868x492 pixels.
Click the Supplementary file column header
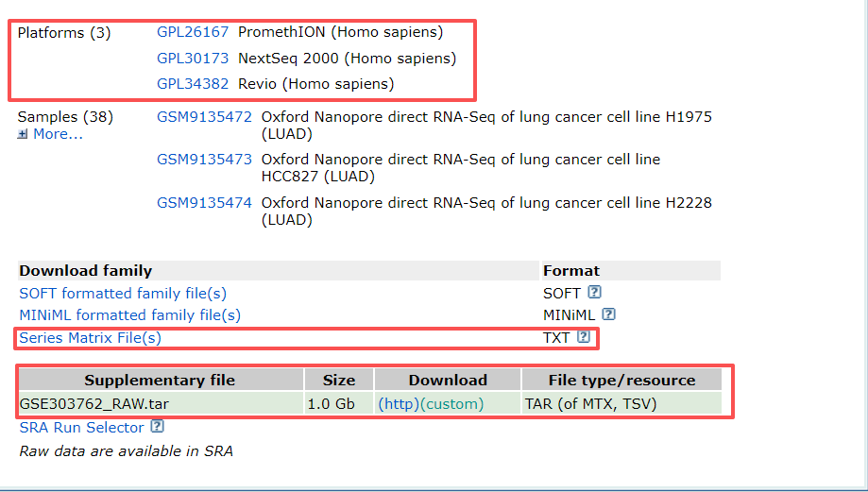click(x=160, y=381)
